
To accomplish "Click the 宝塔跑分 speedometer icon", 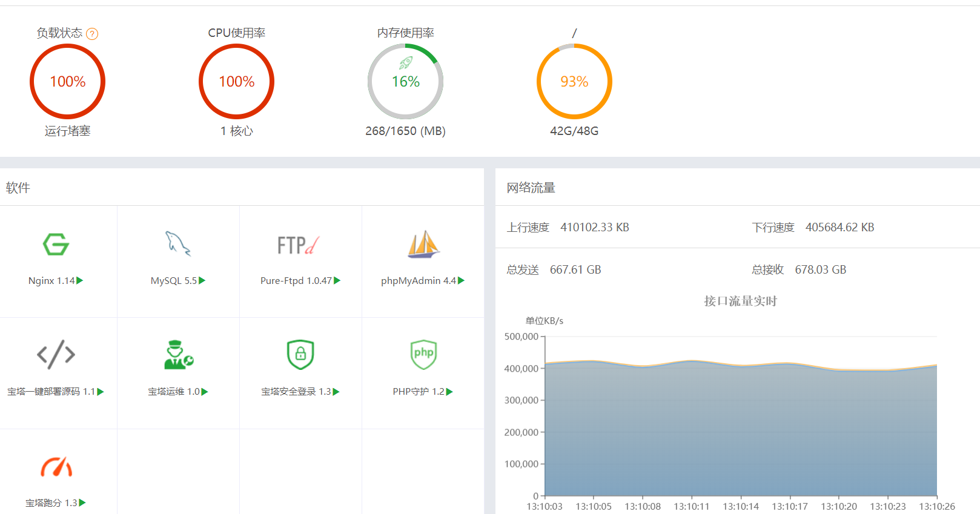I will click(56, 466).
